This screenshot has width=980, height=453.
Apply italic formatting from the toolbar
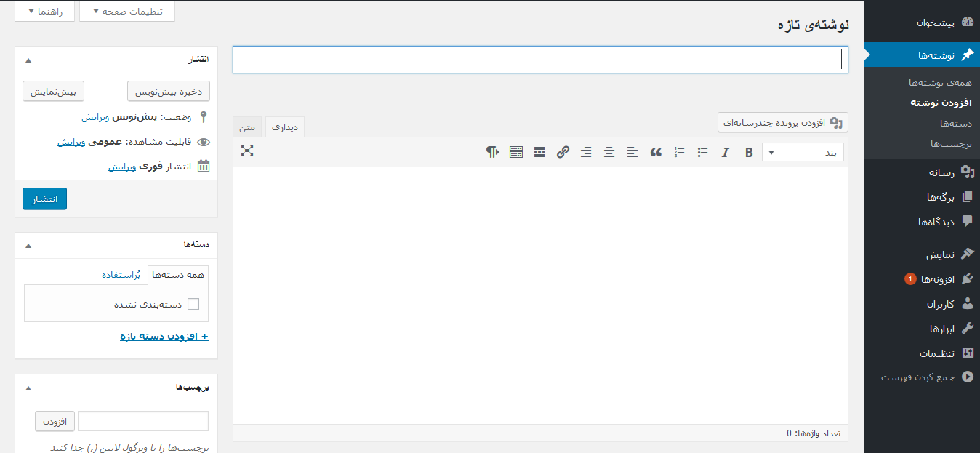(x=725, y=152)
